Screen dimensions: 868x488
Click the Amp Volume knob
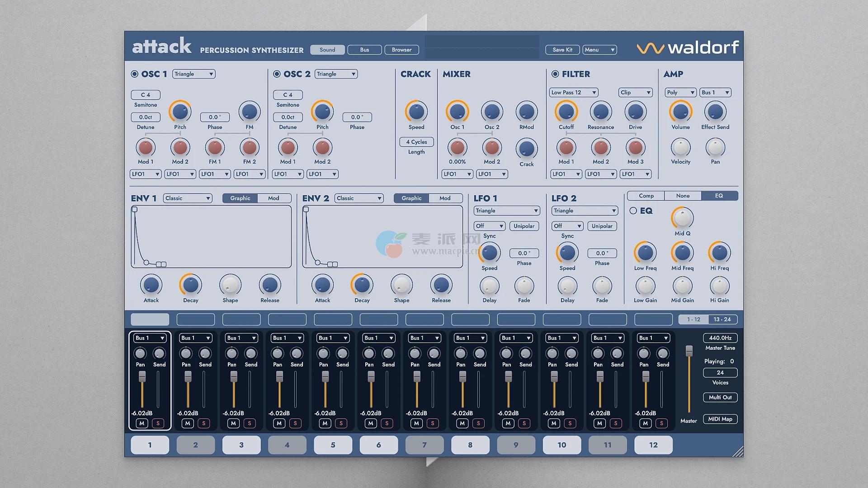(680, 112)
